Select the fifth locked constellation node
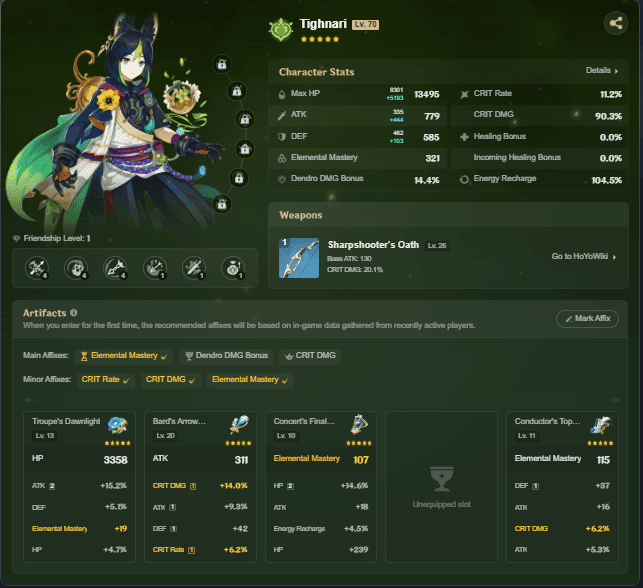 (x=239, y=178)
